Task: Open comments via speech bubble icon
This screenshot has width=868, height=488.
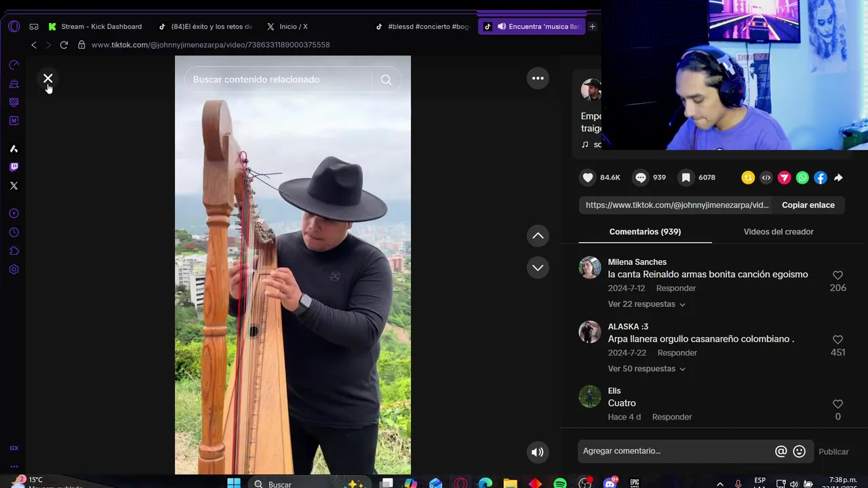Action: pos(641,178)
